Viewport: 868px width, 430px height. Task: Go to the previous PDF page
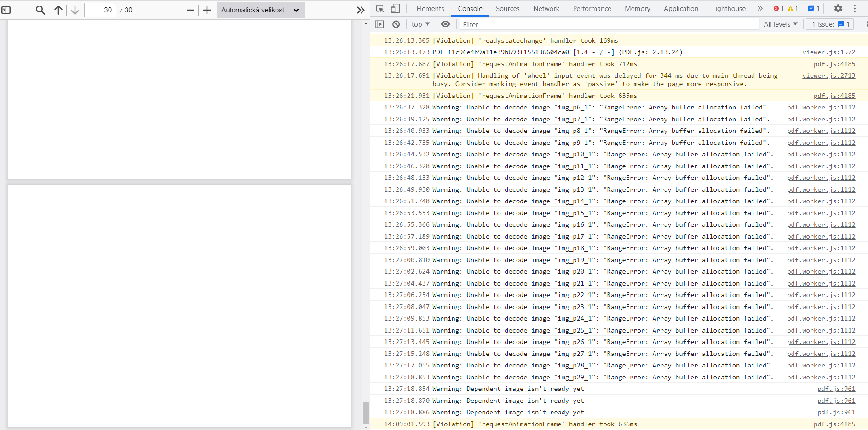click(57, 10)
